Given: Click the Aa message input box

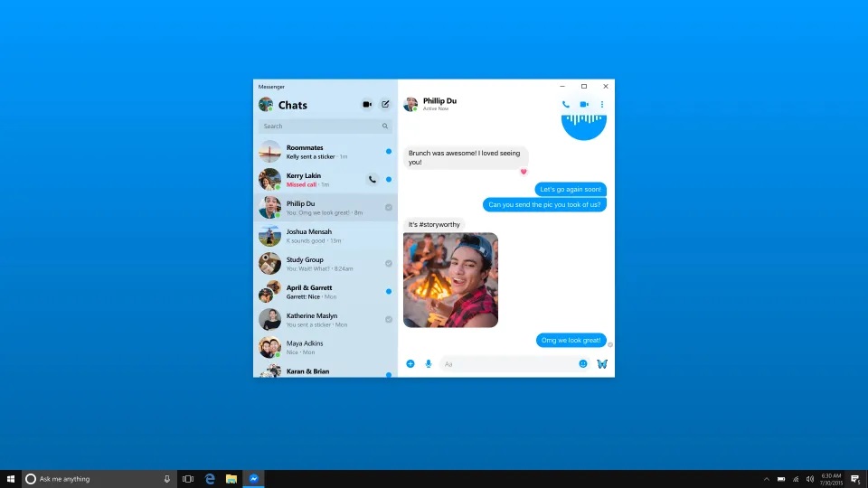Looking at the screenshot, I should pyautogui.click(x=506, y=364).
